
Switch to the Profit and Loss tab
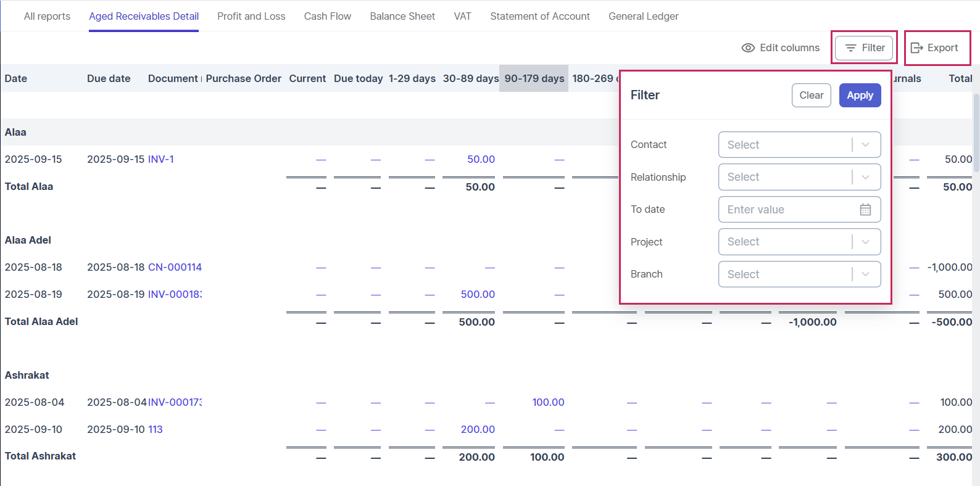point(251,17)
